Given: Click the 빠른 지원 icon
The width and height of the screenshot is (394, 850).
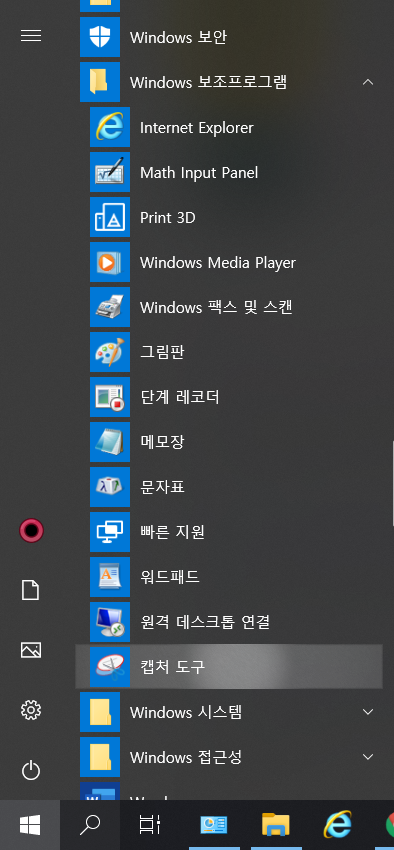Looking at the screenshot, I should coord(109,532).
